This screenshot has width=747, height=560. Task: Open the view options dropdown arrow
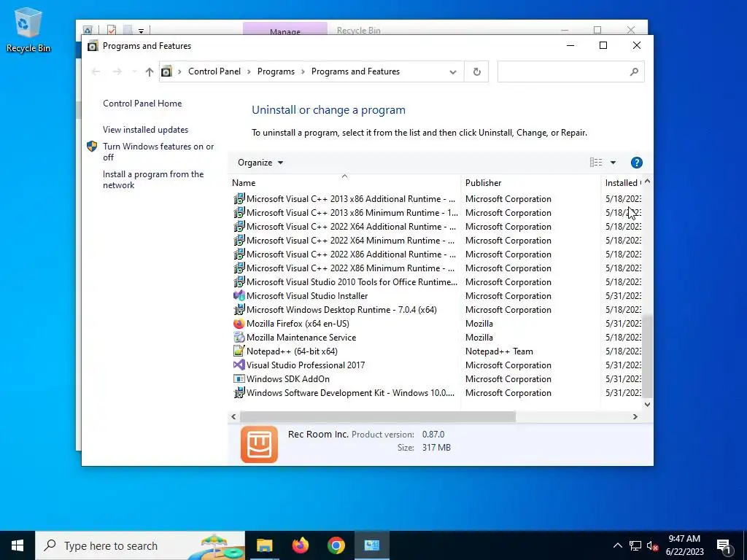(x=613, y=163)
